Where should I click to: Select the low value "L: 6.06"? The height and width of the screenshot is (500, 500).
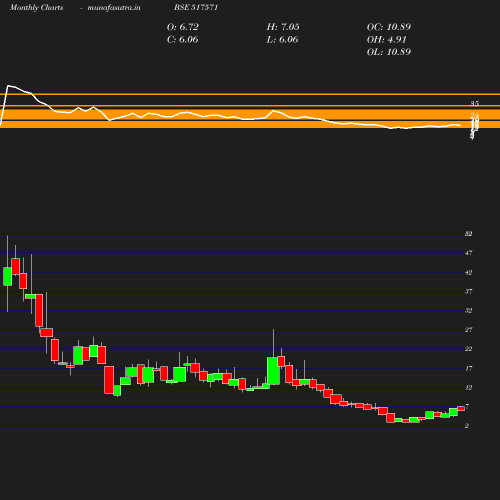pos(282,40)
